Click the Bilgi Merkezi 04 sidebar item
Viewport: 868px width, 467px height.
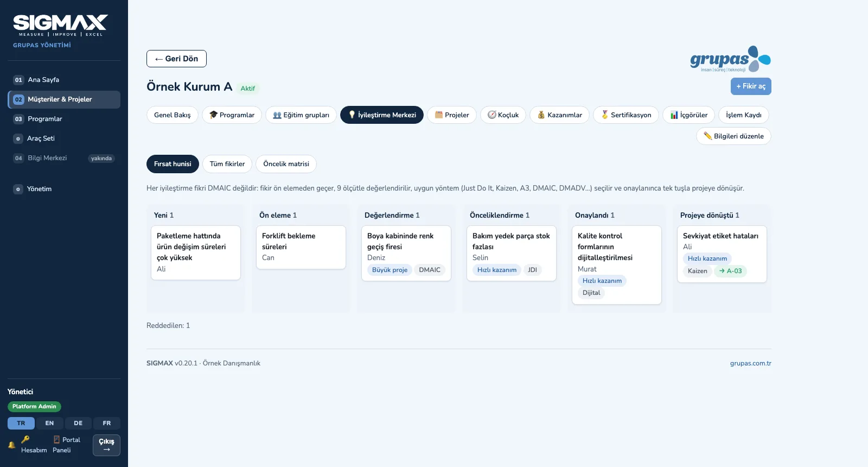click(64, 158)
